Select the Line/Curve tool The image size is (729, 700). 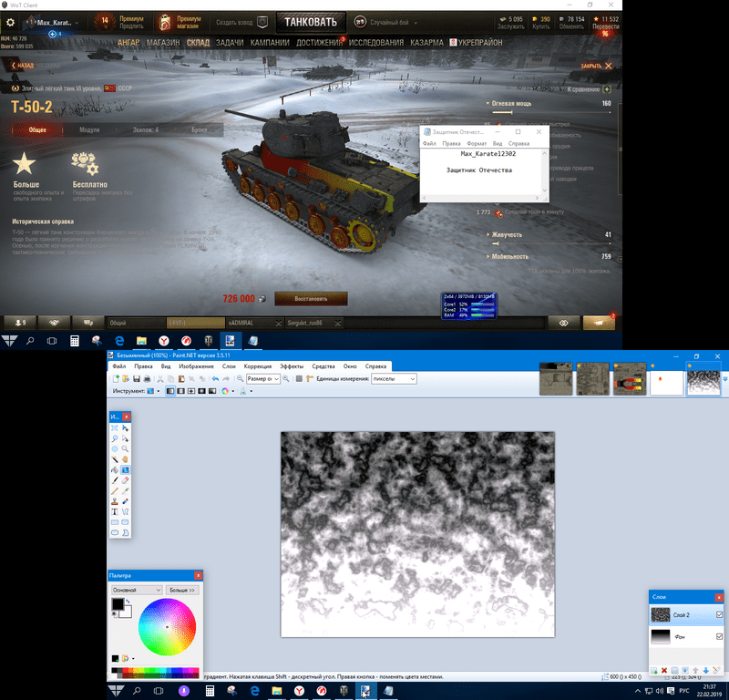[125, 511]
